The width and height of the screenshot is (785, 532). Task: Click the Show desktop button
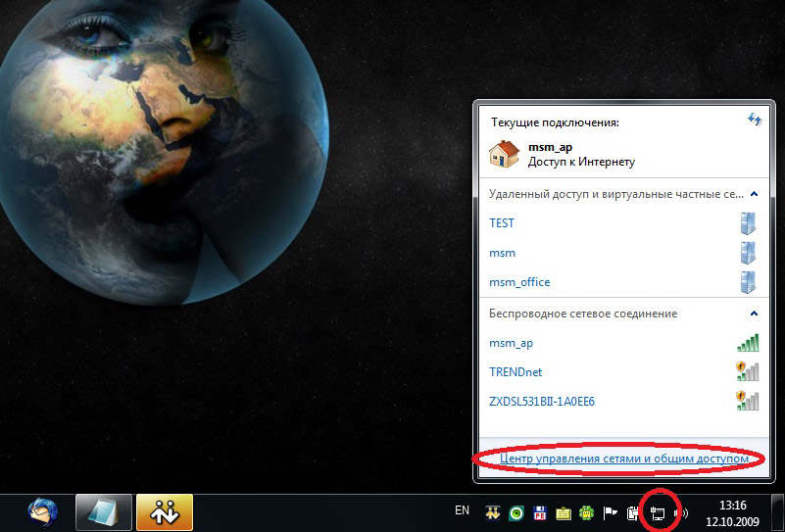tap(777, 513)
